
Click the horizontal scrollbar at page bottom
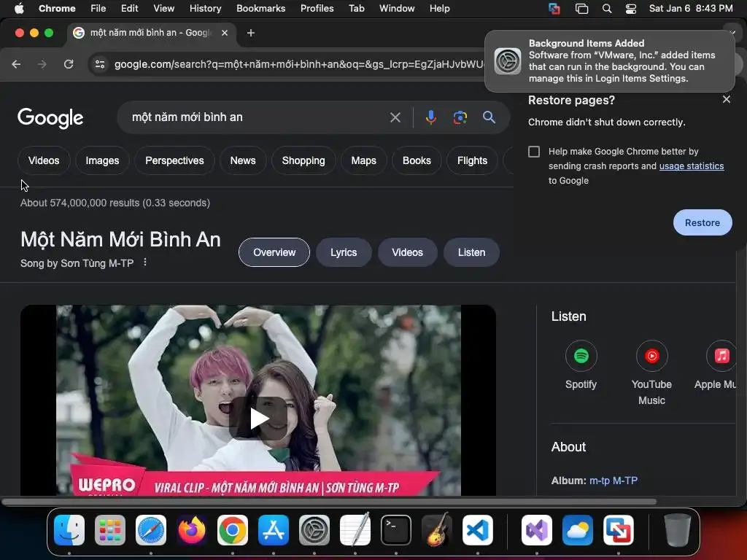[x=329, y=502]
